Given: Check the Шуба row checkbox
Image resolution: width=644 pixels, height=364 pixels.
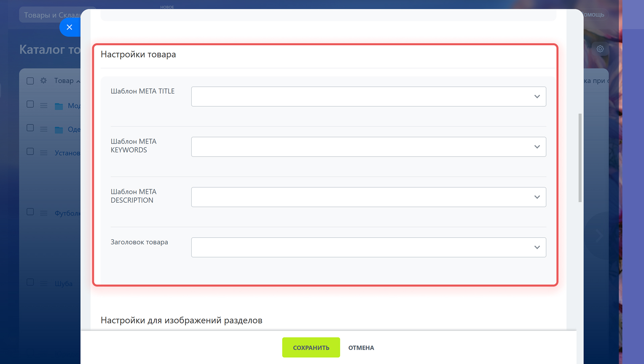Looking at the screenshot, I should coord(30,282).
